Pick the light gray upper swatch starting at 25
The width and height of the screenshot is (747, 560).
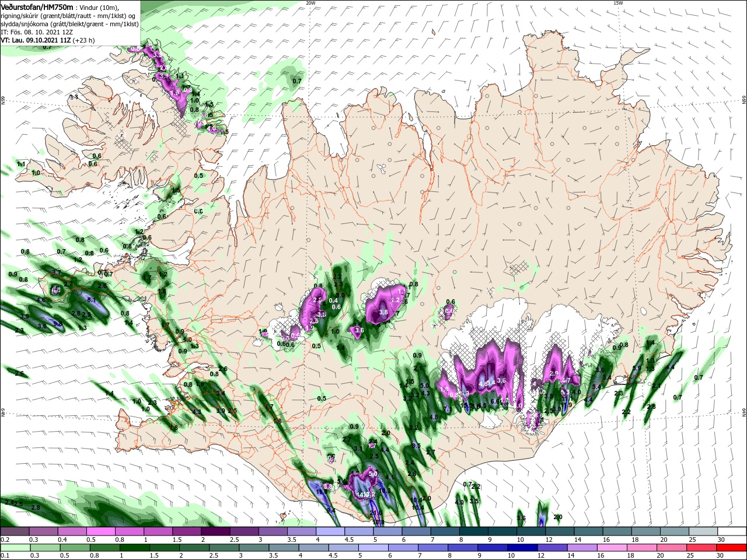click(x=703, y=531)
